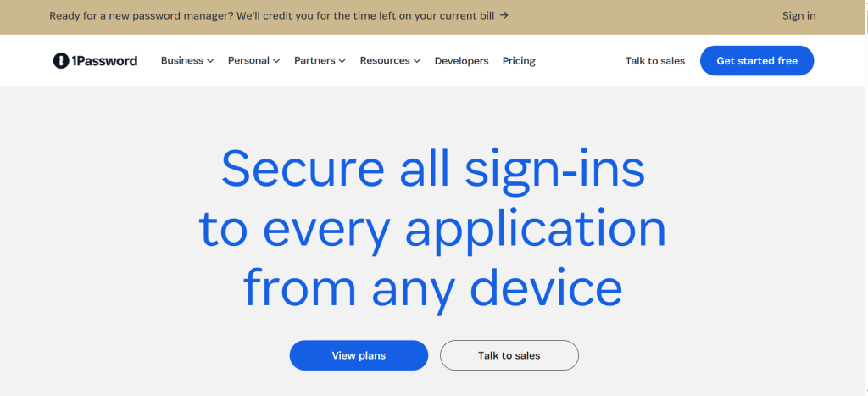Screen dimensions: 868x396
Task: Open the Pricing page
Action: pyautogui.click(x=519, y=61)
